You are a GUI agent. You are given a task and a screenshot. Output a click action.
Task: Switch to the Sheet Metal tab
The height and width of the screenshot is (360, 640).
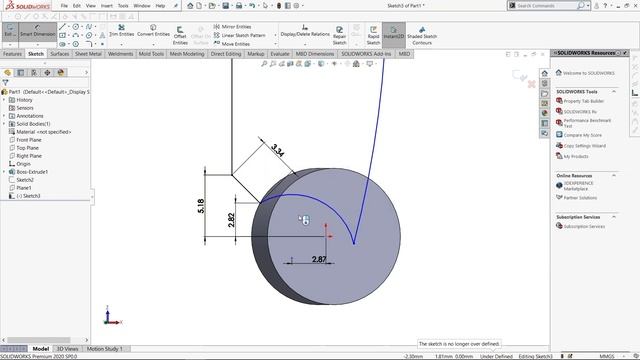[88, 54]
